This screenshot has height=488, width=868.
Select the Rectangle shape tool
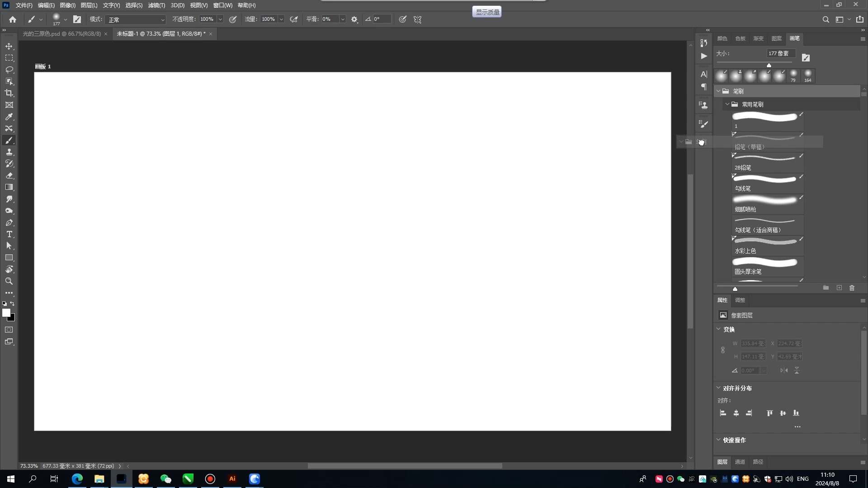click(9, 258)
